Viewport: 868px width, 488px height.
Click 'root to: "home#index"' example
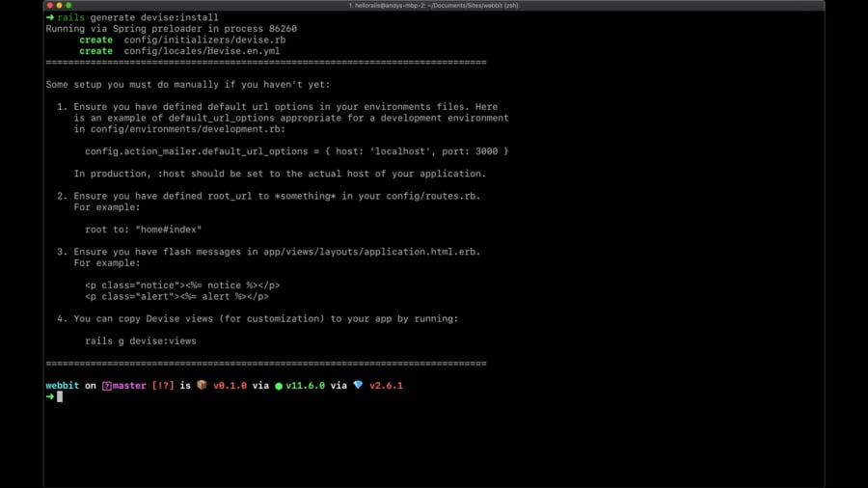point(143,230)
